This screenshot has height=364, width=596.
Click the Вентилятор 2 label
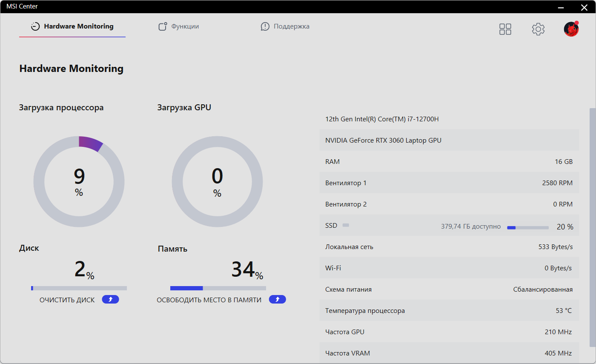pos(346,204)
